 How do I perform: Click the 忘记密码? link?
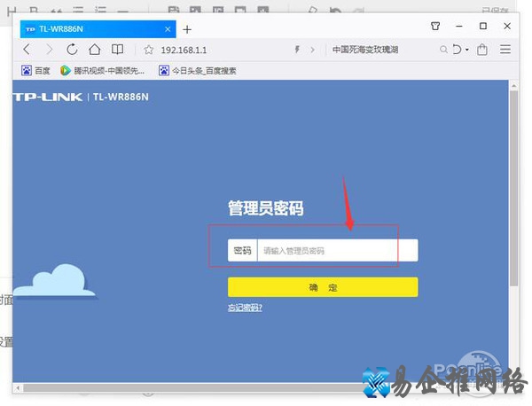[245, 308]
